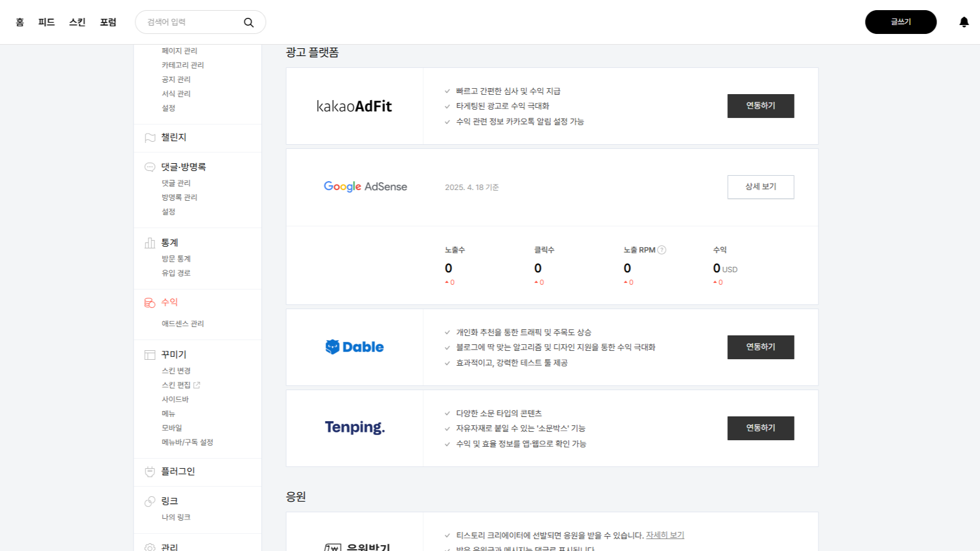Select 수익 section heading

click(x=170, y=303)
